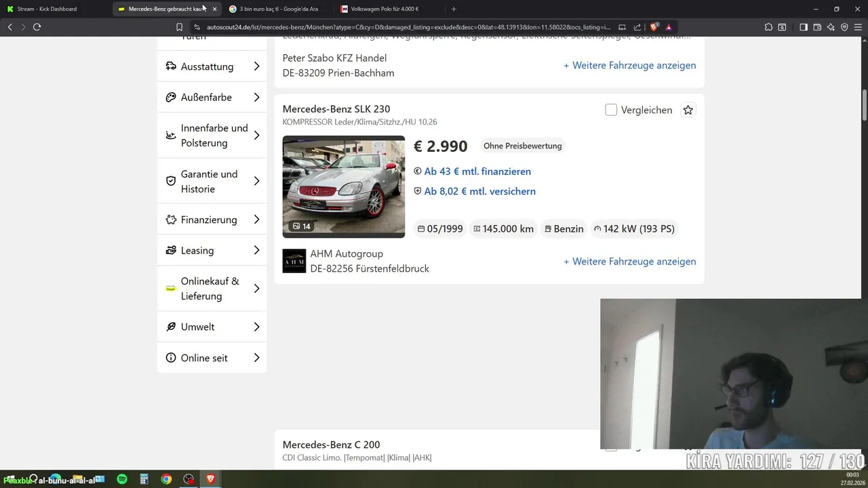Click the € 2.990 price text

coord(441,146)
